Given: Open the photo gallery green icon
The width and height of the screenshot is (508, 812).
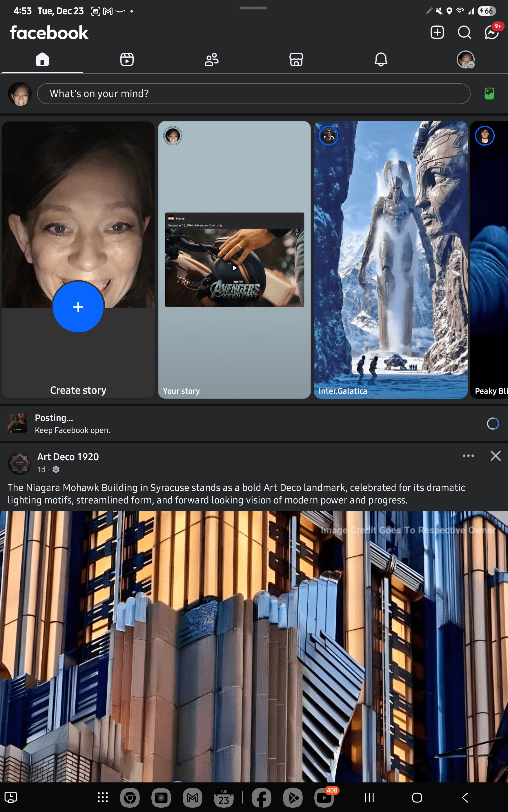Looking at the screenshot, I should (489, 93).
